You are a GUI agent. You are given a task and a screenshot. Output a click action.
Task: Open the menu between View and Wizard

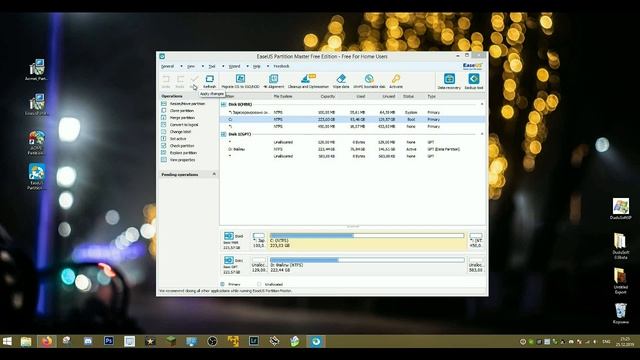coord(212,66)
